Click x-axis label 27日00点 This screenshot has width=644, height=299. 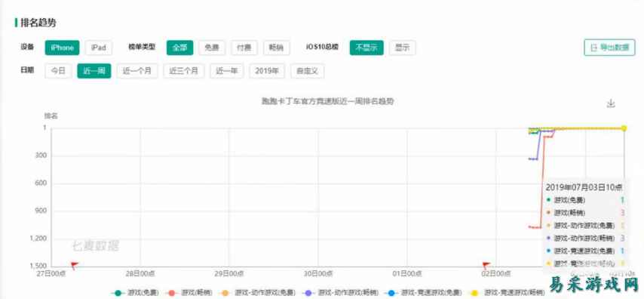tap(51, 273)
